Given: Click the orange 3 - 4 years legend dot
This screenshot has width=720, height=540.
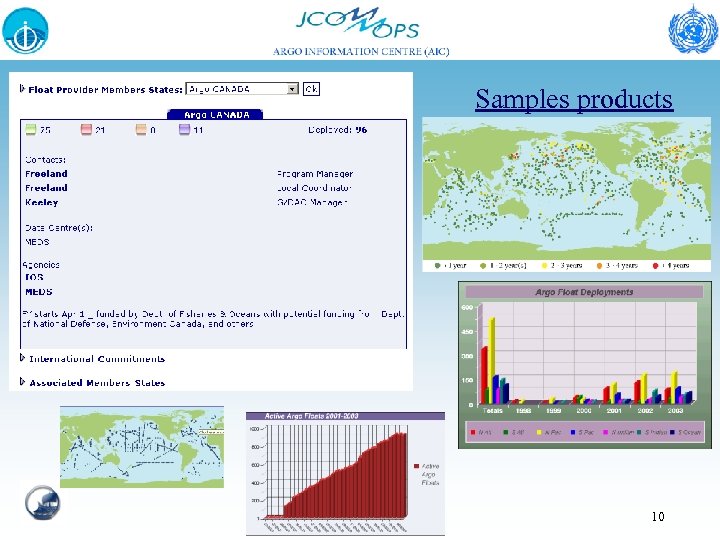Looking at the screenshot, I should point(599,265).
